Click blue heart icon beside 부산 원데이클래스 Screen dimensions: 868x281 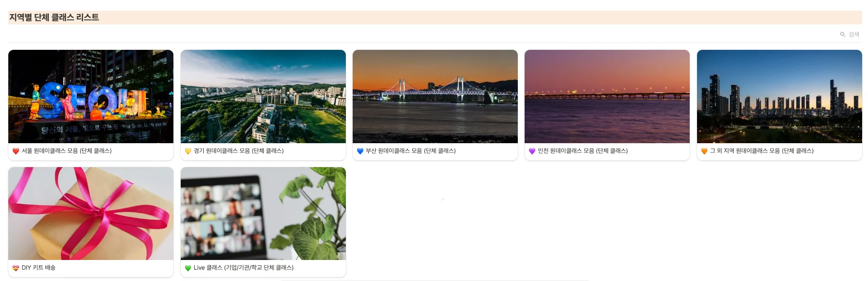click(x=360, y=151)
